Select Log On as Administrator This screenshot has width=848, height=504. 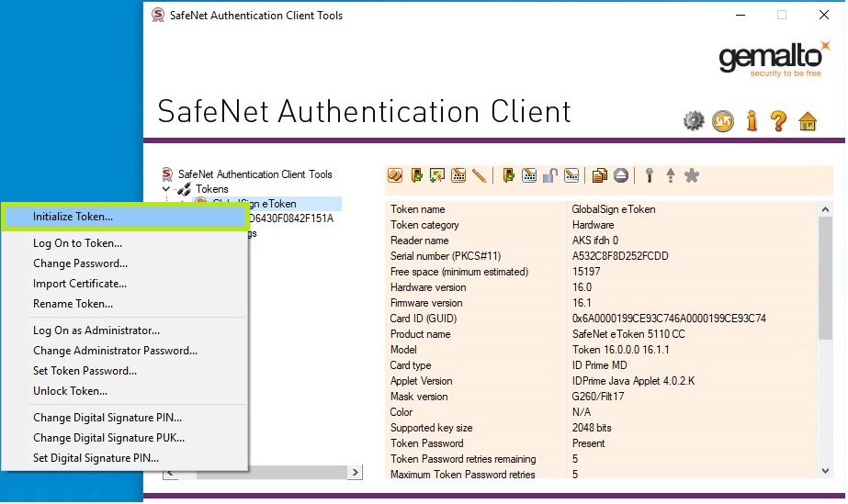[x=125, y=330]
